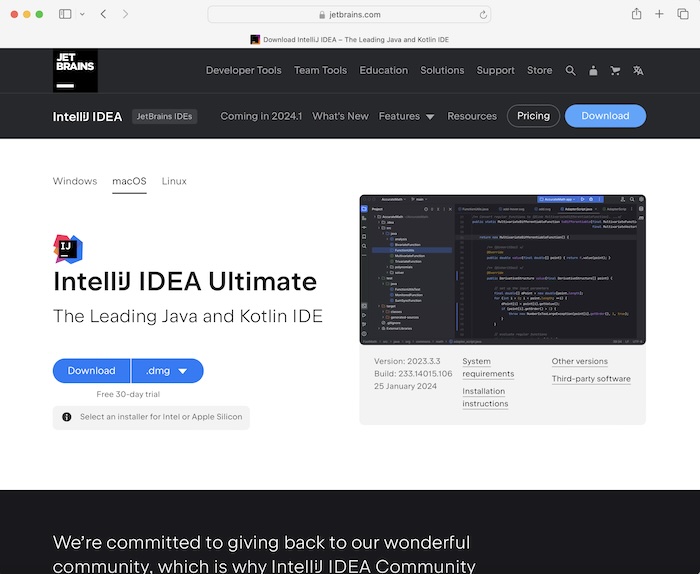Screen dimensions: 700x574
Task: Click the 'Build: 233.14015.106' text
Action: (413, 374)
